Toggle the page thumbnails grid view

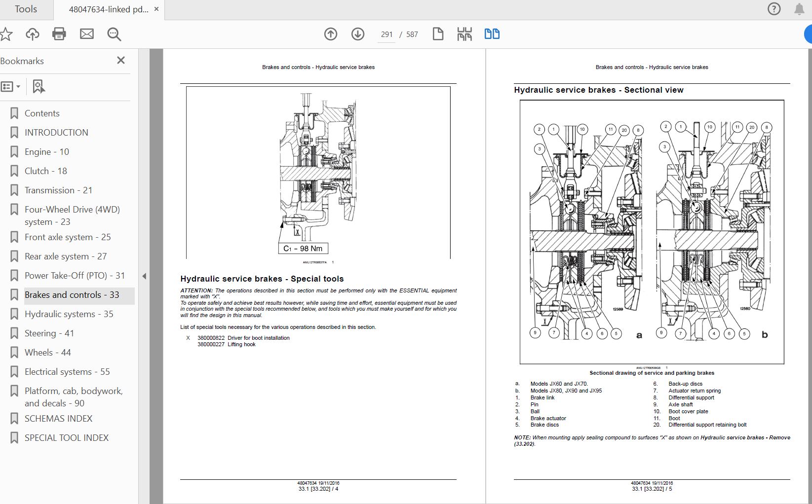click(464, 34)
